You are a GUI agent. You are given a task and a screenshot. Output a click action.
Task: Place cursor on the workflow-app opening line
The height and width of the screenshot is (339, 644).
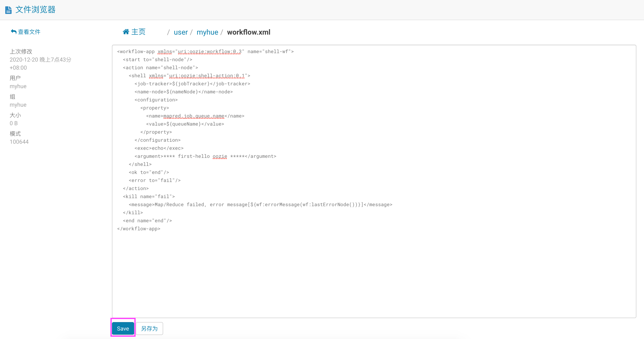point(205,52)
